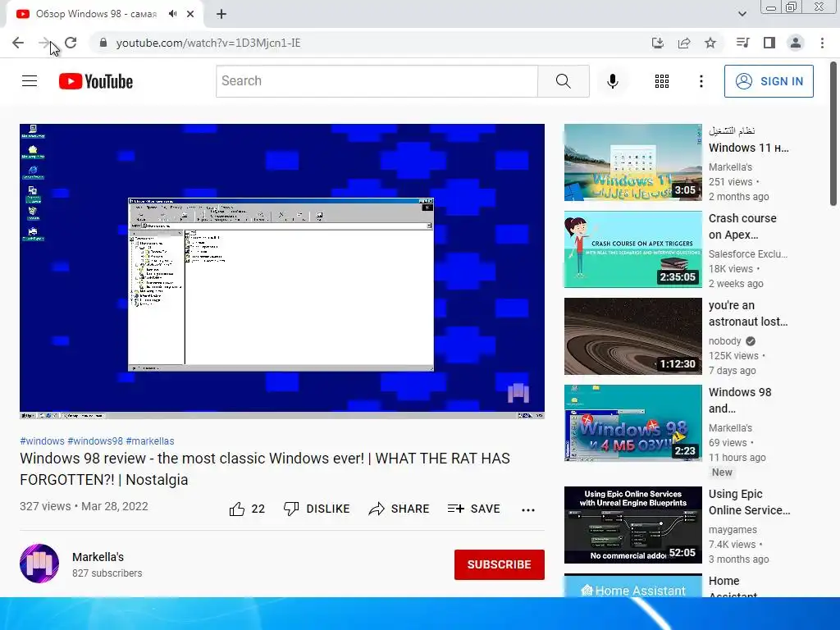840x630 pixels.
Task: Open YouTube hamburger guide menu
Action: pos(30,81)
